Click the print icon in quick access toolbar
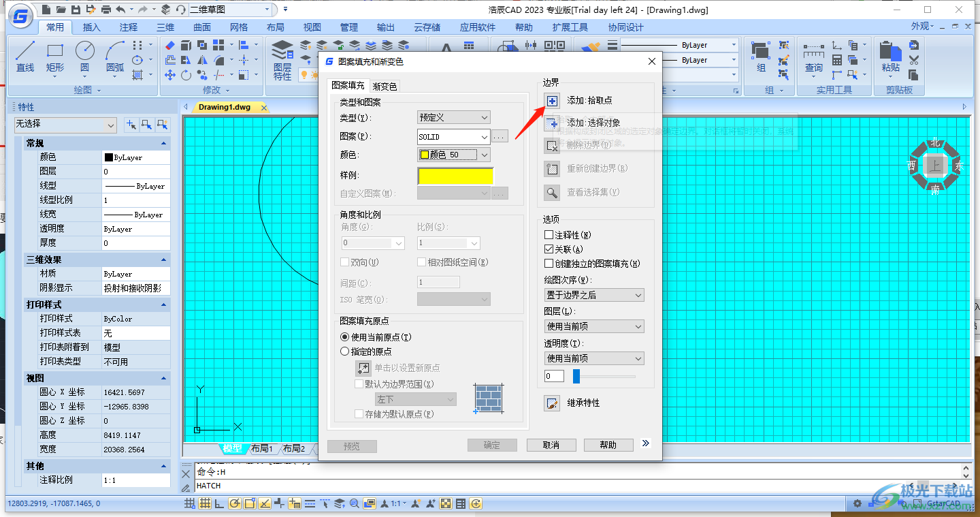Screen dimensions: 980x517 point(105,10)
